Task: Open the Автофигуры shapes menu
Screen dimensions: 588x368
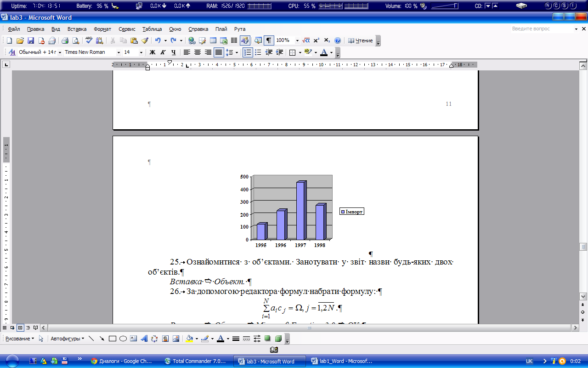Action: 68,339
